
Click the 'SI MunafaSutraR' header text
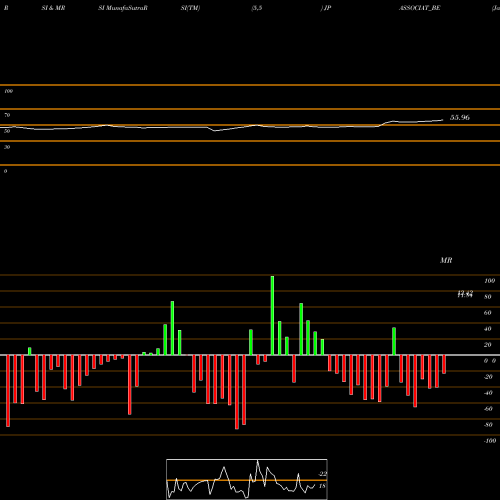pyautogui.click(x=123, y=8)
